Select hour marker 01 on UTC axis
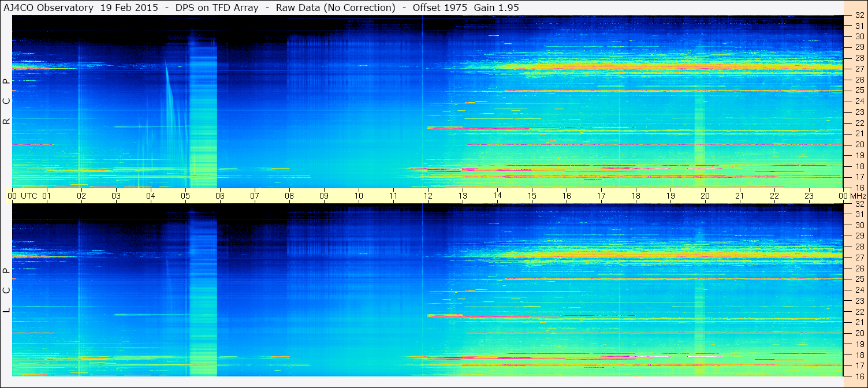The height and width of the screenshot is (388, 868). pos(47,196)
